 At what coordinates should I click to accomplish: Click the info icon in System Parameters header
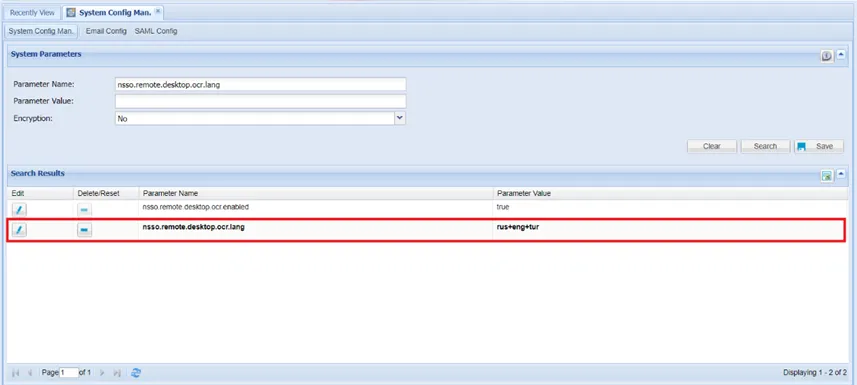[827, 56]
